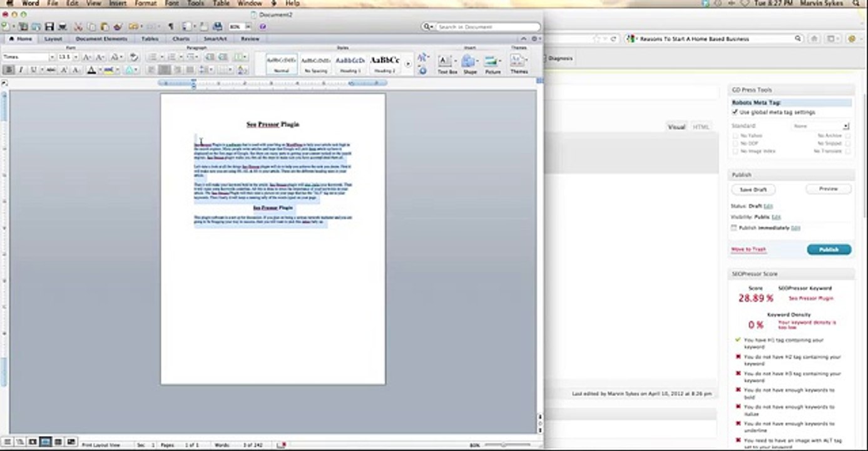Increase paragraph indent in Word

pos(222,57)
